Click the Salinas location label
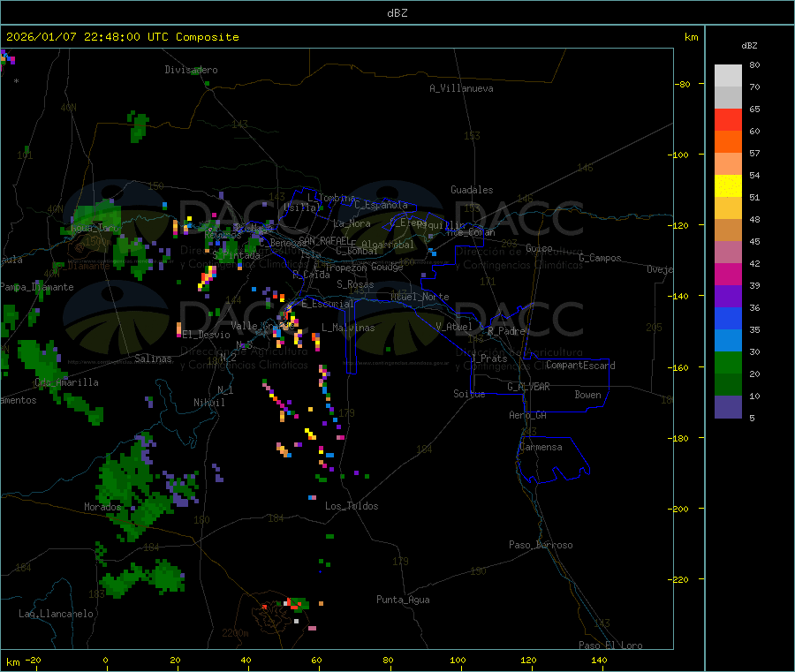This screenshot has width=795, height=672. (x=153, y=359)
